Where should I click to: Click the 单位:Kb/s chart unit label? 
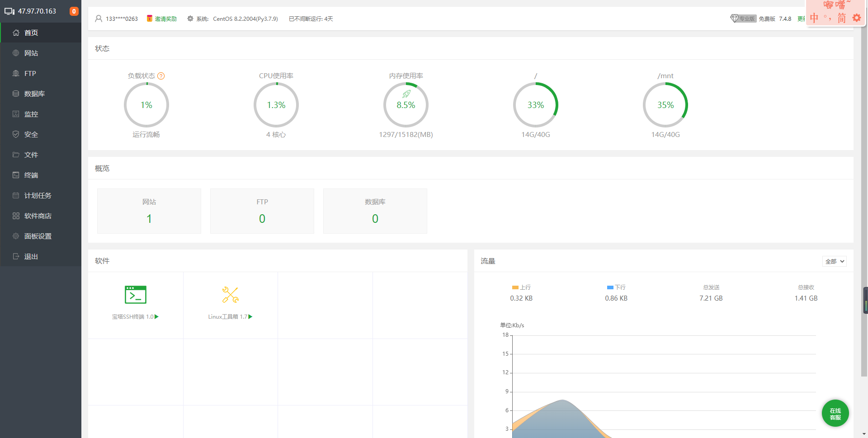tap(512, 325)
